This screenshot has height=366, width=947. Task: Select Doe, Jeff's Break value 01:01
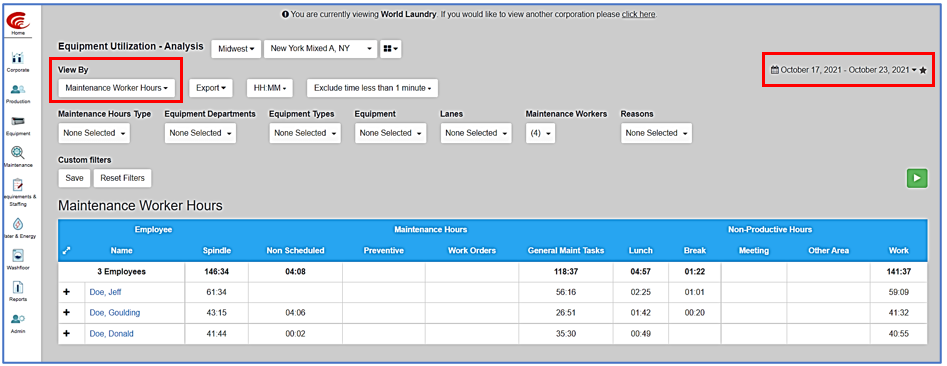coord(695,292)
